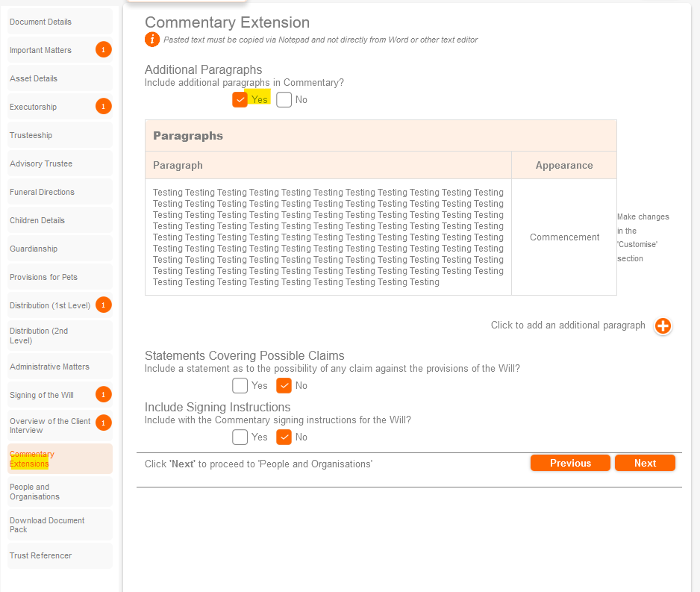Click the orange plus add paragraph icon

(x=663, y=326)
